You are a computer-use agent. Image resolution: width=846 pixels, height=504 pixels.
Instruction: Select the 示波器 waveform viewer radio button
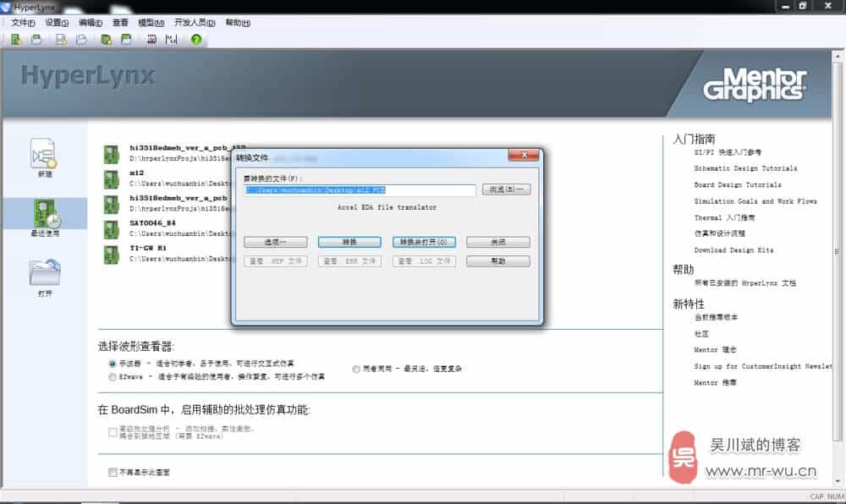point(113,364)
